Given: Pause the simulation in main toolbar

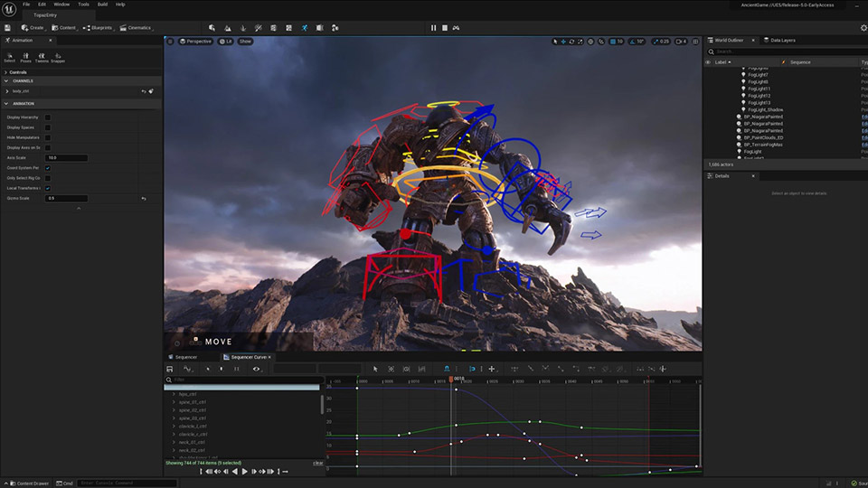Looking at the screenshot, I should point(433,28).
